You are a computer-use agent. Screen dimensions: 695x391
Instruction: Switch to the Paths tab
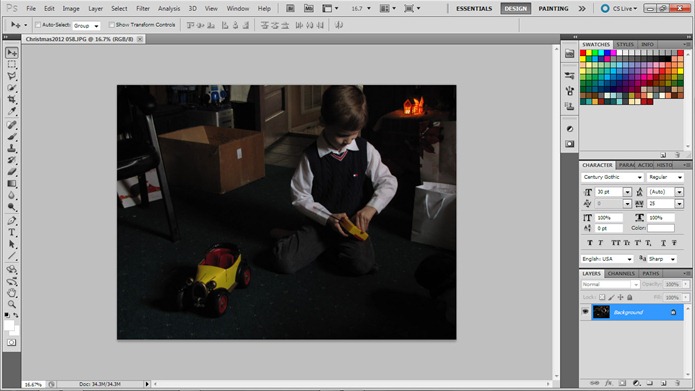[650, 274]
